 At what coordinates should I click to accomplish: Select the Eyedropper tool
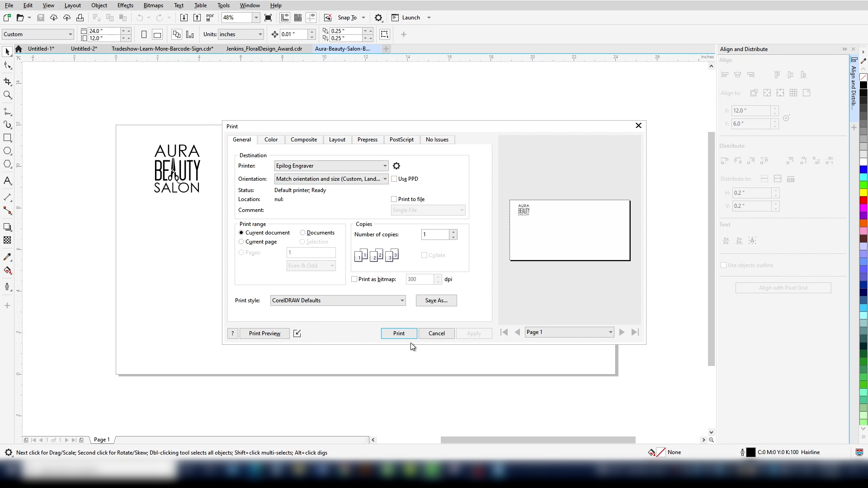7,257
